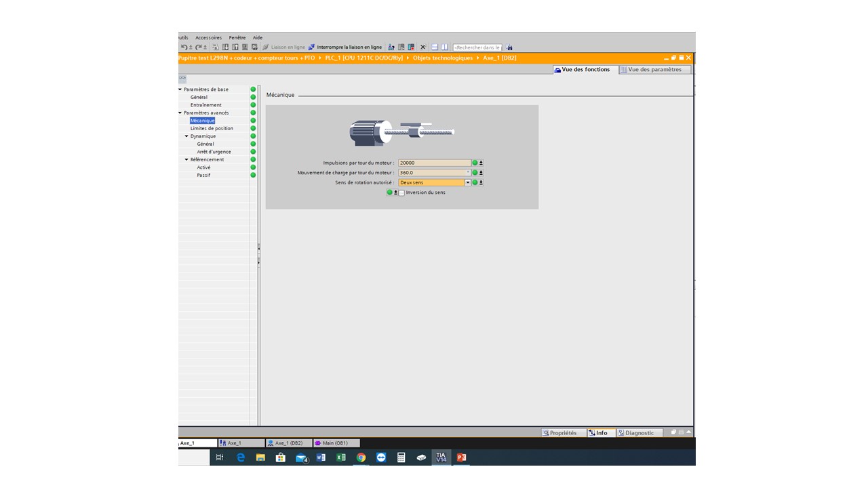This screenshot has width=868, height=488.
Task: Click the undo arrow icon in toolbar
Action: 184,47
